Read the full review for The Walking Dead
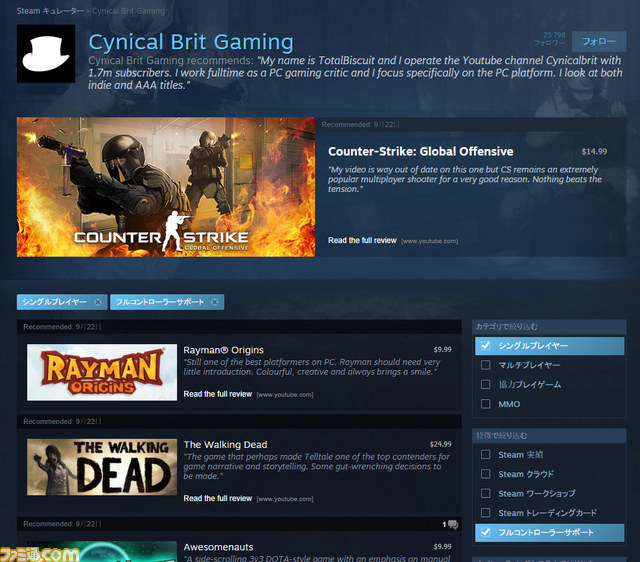This screenshot has height=562, width=640. tap(218, 498)
